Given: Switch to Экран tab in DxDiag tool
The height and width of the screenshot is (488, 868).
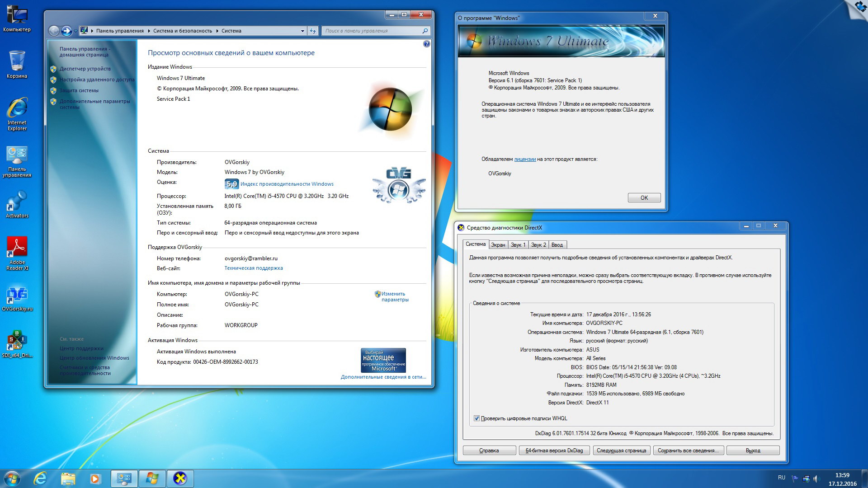Looking at the screenshot, I should click(497, 244).
